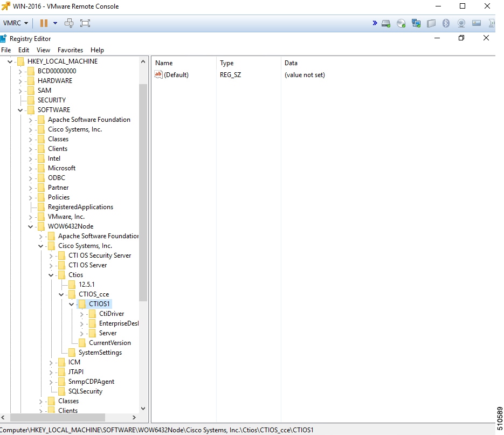Click the network adapter device icon

click(x=416, y=23)
